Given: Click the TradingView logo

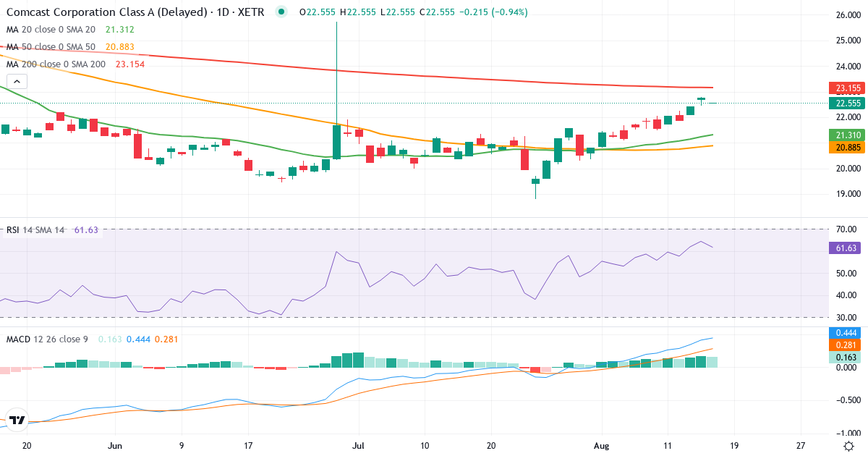Looking at the screenshot, I should pyautogui.click(x=17, y=421).
